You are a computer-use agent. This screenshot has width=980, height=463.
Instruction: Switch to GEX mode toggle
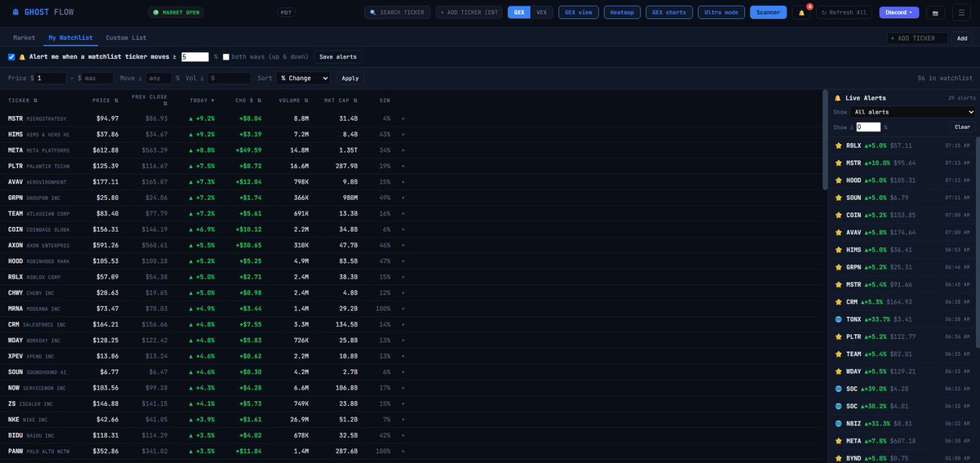point(519,12)
